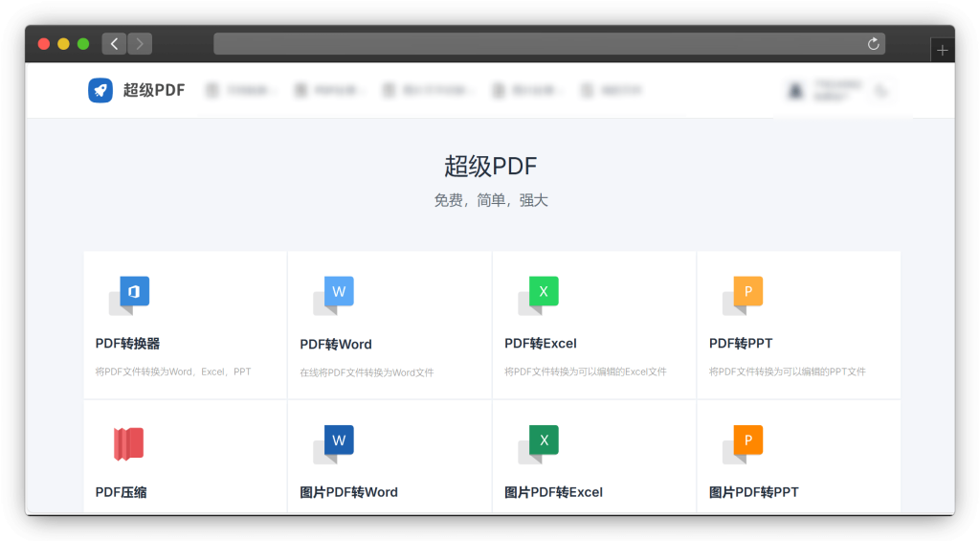Viewport: 980px width, 541px height.
Task: Click the PDF转PPT orange P icon
Action: point(743,295)
